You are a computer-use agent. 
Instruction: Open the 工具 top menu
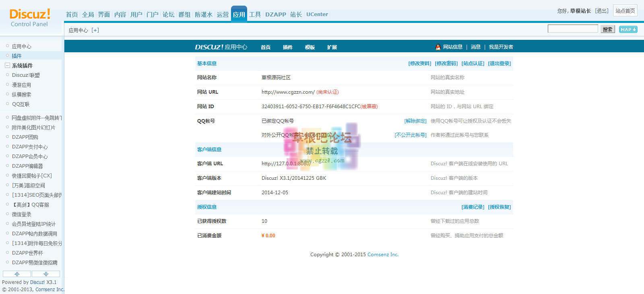tap(255, 14)
